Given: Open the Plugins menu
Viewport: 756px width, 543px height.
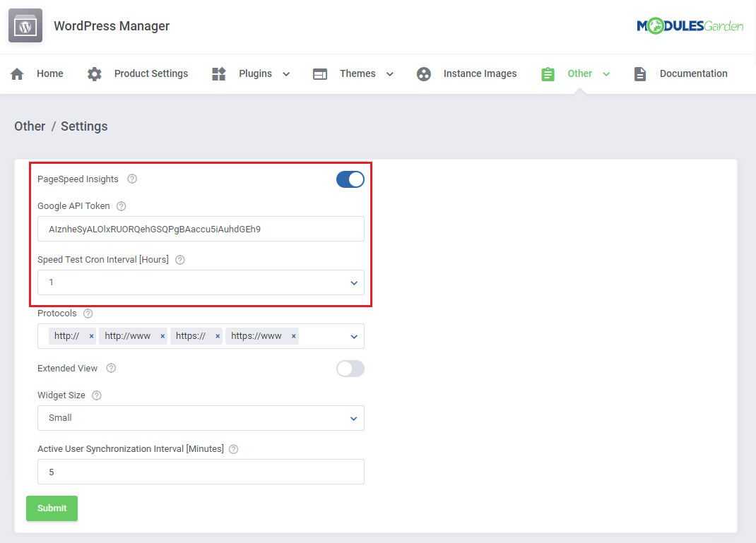Looking at the screenshot, I should pyautogui.click(x=255, y=73).
